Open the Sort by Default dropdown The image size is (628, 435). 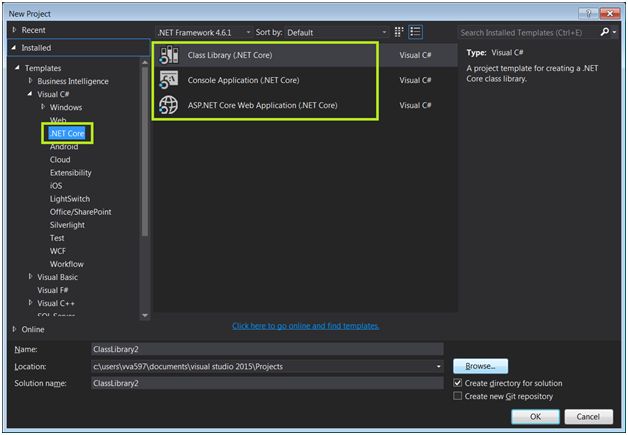(x=337, y=32)
